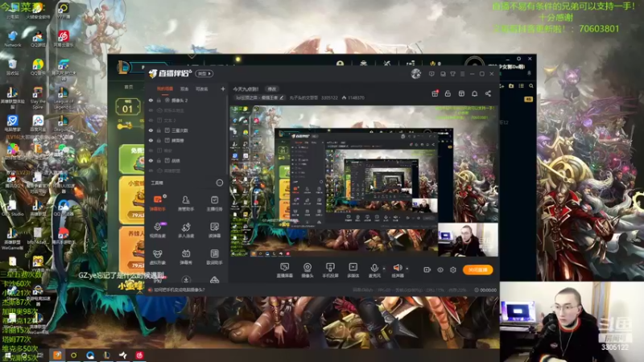Open the gift box icon with red badge

(x=435, y=93)
